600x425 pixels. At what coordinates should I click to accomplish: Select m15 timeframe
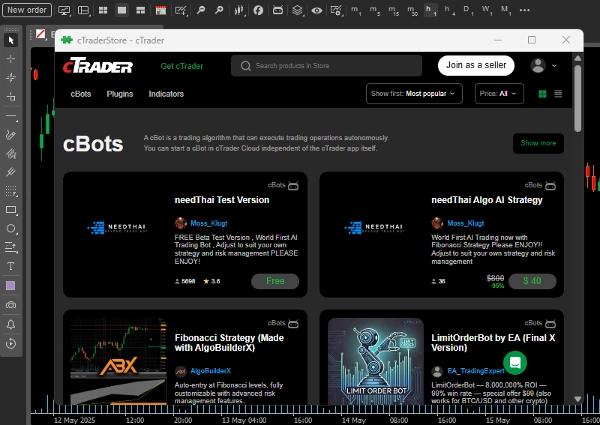pos(393,10)
